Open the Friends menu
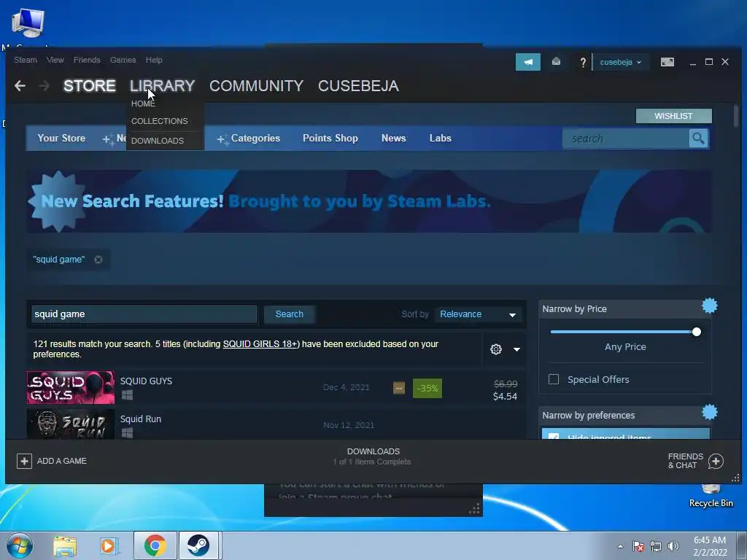 (x=87, y=60)
